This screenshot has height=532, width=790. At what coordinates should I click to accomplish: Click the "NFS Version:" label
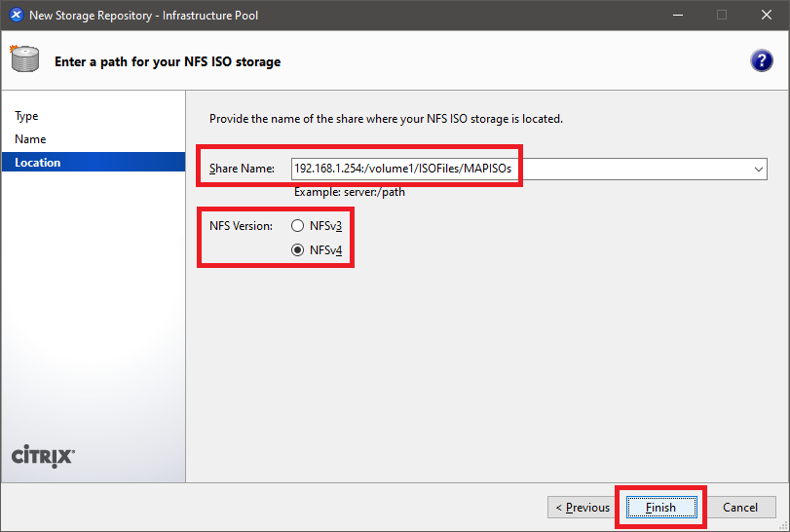coord(242,226)
